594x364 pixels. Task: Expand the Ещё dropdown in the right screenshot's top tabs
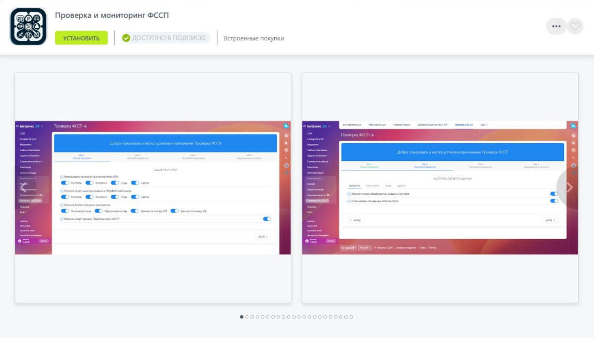tap(484, 125)
